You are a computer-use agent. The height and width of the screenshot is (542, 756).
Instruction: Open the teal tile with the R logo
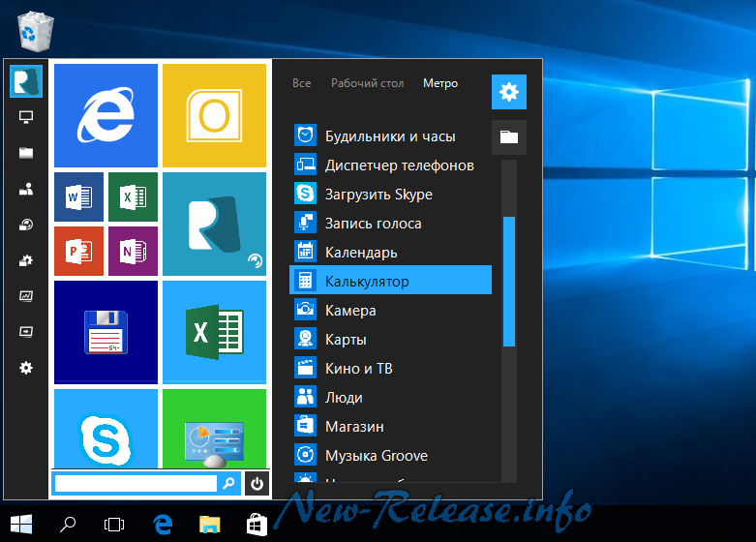tap(214, 225)
